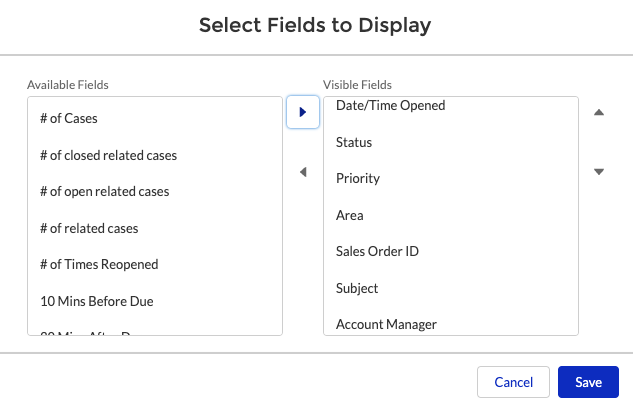Cancel the Select Fields dialog
The height and width of the screenshot is (406, 633).
pos(513,382)
